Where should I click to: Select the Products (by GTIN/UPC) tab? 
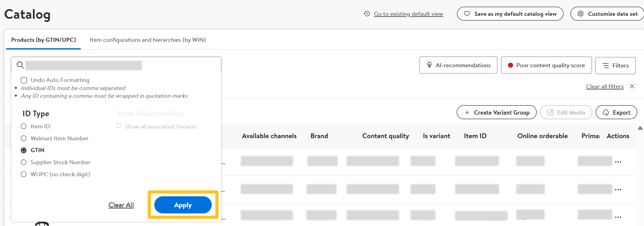pos(44,40)
